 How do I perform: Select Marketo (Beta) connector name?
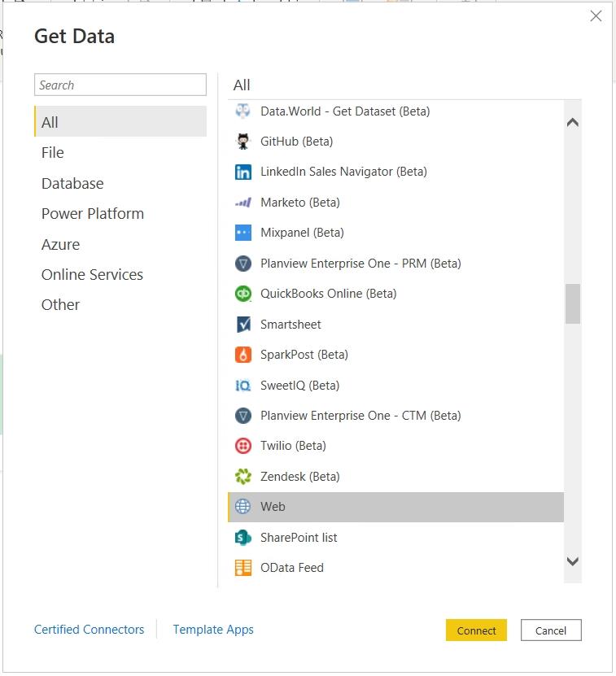click(x=299, y=203)
